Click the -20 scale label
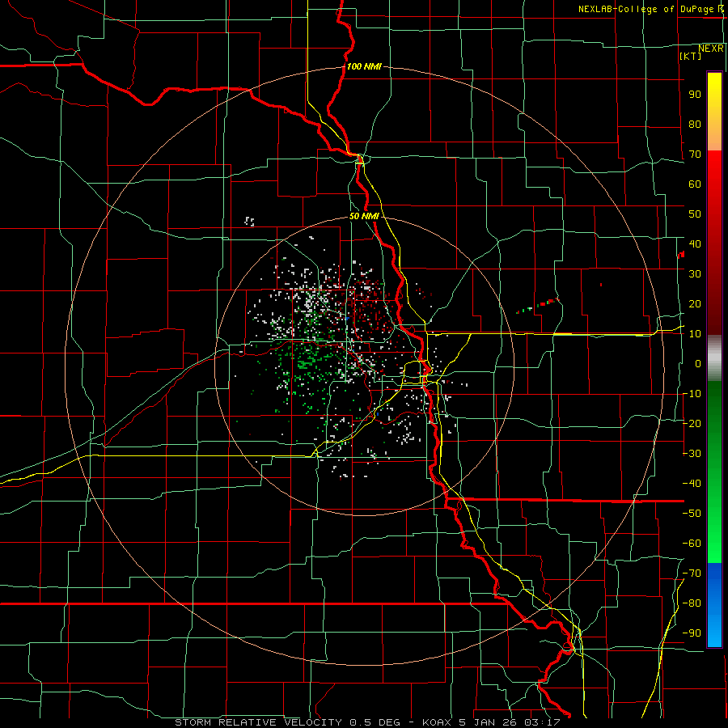 [x=692, y=424]
